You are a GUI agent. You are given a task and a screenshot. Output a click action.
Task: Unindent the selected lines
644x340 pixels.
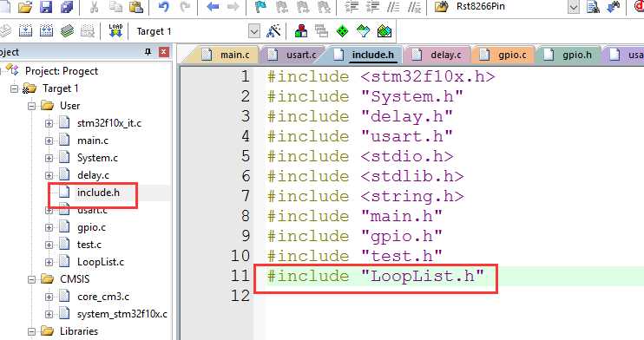[x=372, y=7]
